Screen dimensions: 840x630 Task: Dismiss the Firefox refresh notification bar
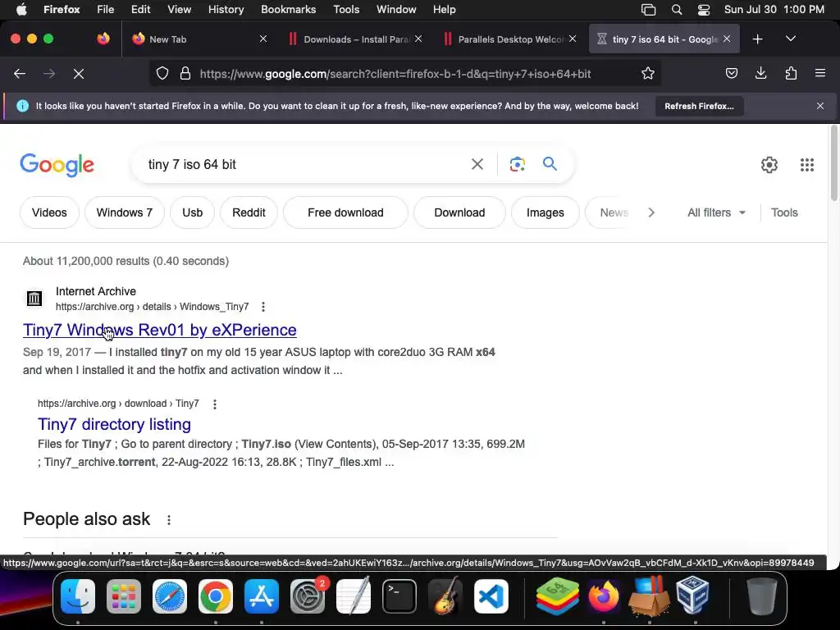coord(820,106)
